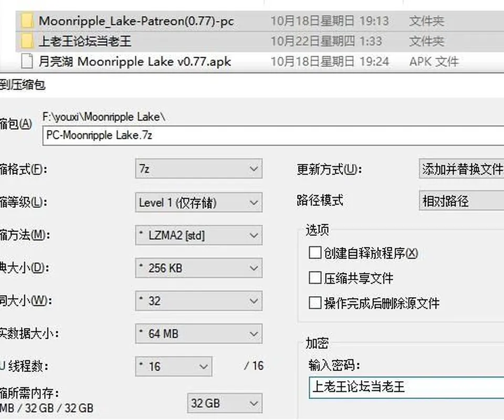This screenshot has height=420, width=504.
Task: Click the 文件夹 type of the 10月22日 row
Action: 427,41
